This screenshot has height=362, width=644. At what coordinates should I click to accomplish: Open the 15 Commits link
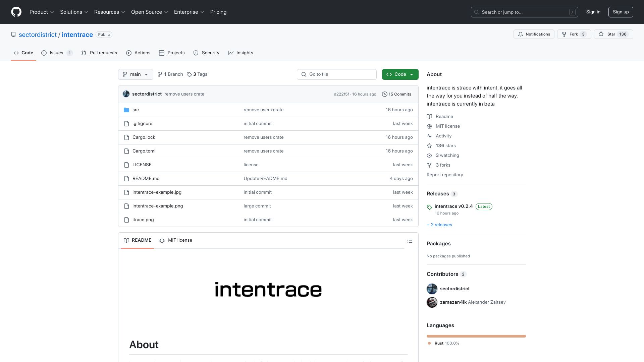[396, 94]
